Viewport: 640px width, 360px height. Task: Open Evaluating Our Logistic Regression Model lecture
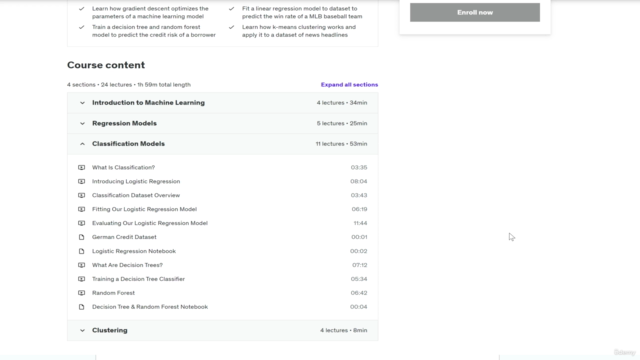click(150, 223)
